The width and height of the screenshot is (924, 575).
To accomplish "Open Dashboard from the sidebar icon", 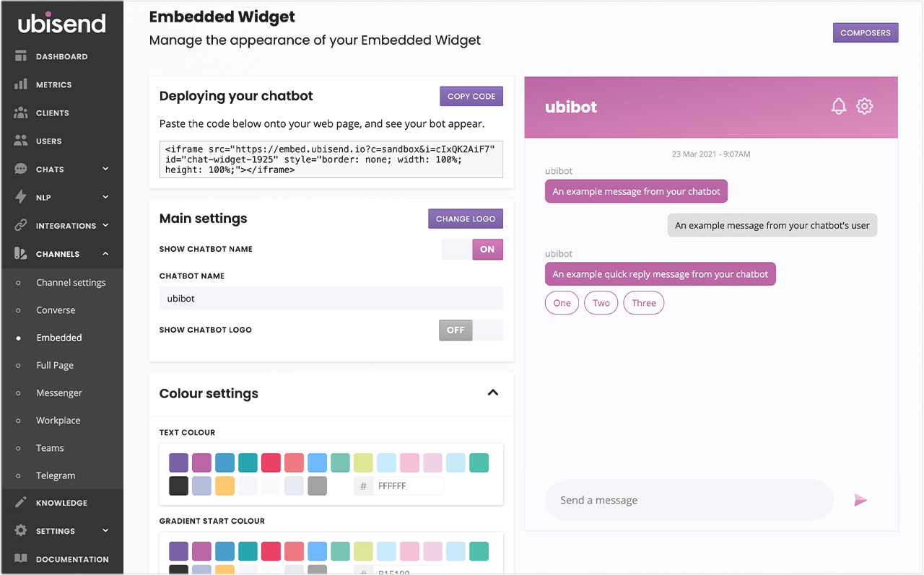I will (x=21, y=56).
